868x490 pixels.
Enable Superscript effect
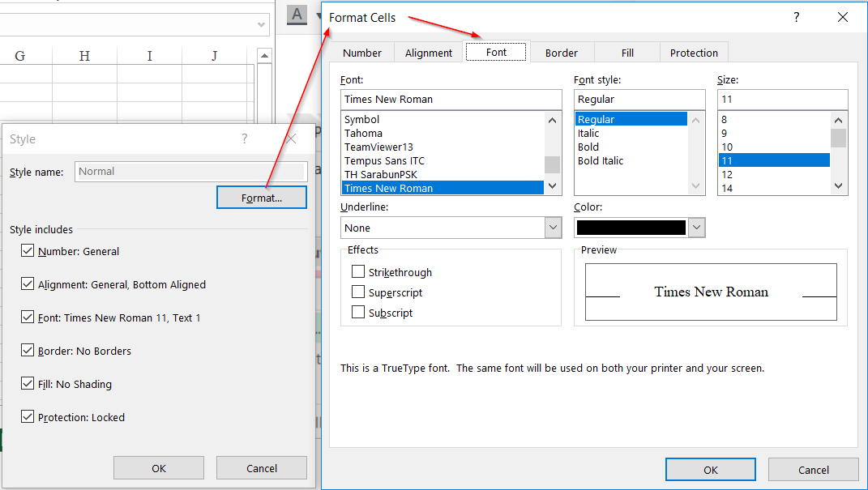[358, 292]
